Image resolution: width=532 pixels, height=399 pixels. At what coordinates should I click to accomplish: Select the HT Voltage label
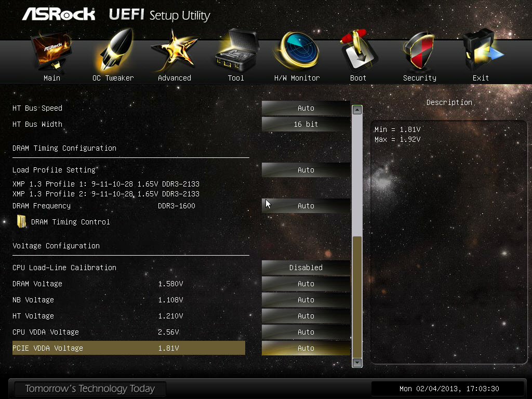[33, 316]
